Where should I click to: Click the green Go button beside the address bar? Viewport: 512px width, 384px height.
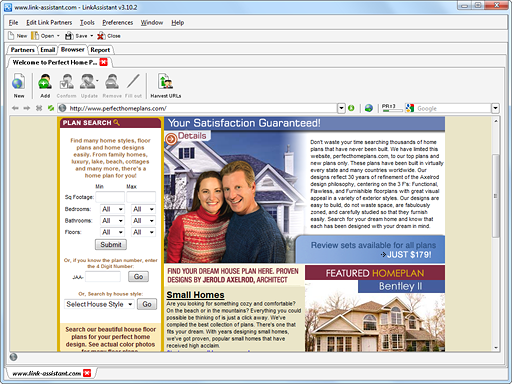click(x=351, y=108)
